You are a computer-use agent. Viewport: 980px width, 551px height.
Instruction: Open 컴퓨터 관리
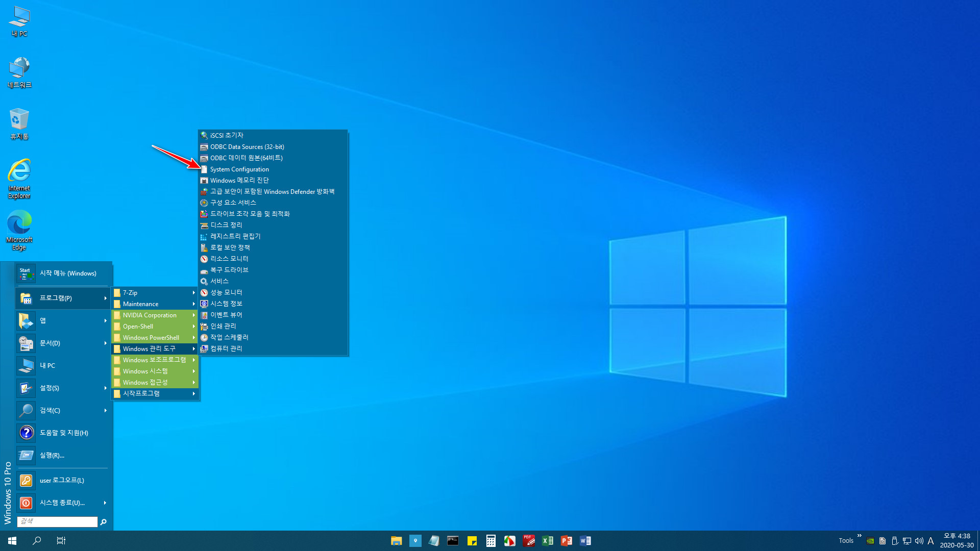[273, 349]
